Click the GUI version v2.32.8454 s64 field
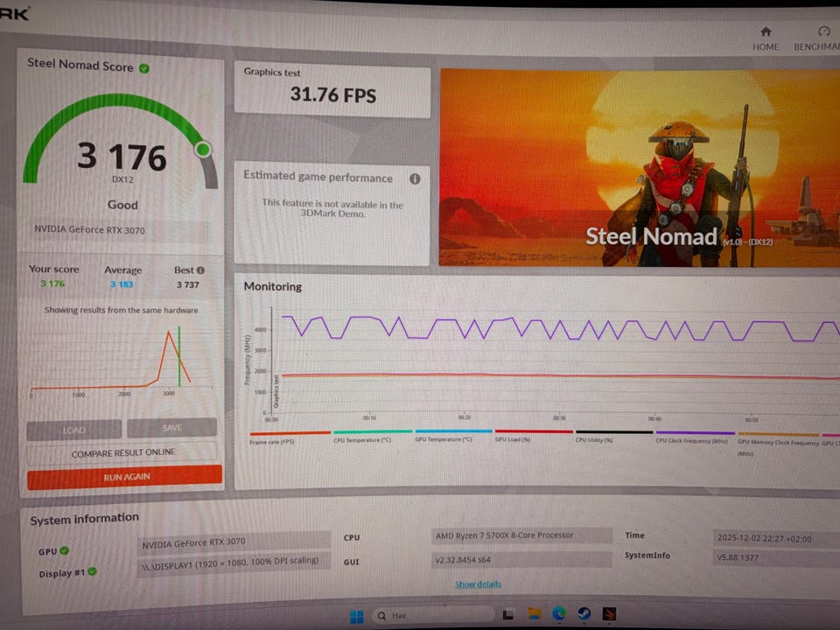The width and height of the screenshot is (840, 630). click(x=521, y=559)
